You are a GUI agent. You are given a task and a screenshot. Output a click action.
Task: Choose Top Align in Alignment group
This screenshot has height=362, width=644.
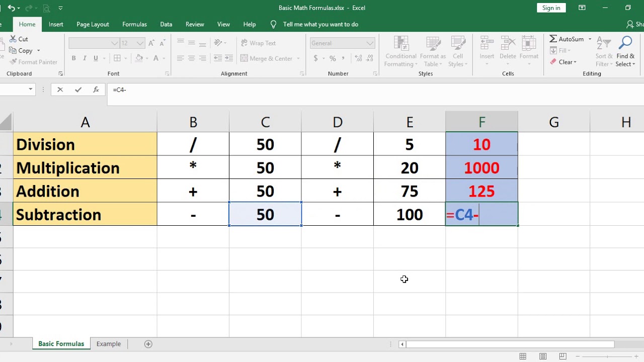tap(180, 43)
